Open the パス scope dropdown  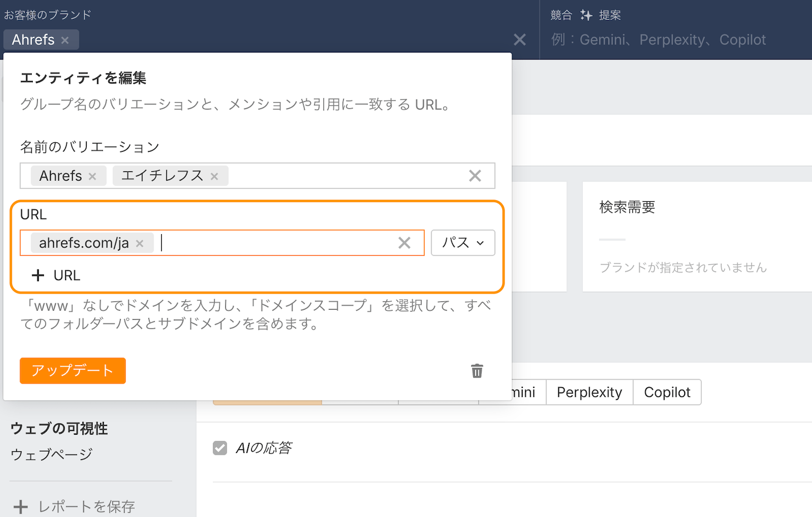(463, 243)
